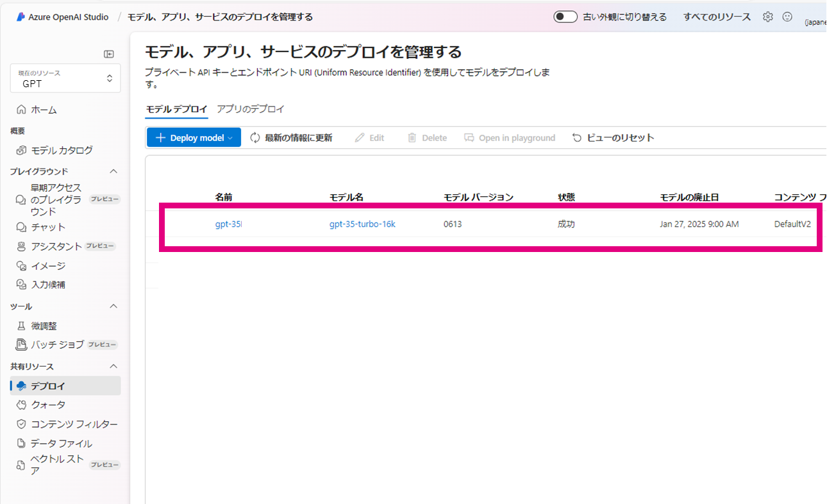Image resolution: width=827 pixels, height=504 pixels.
Task: Select デプロイ in the sidebar
Action: [x=65, y=386]
